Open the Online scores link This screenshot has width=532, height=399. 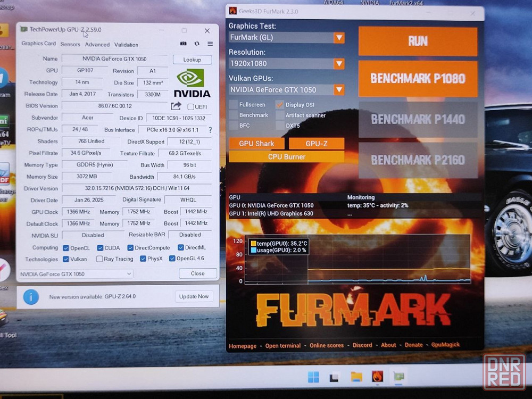[327, 345]
